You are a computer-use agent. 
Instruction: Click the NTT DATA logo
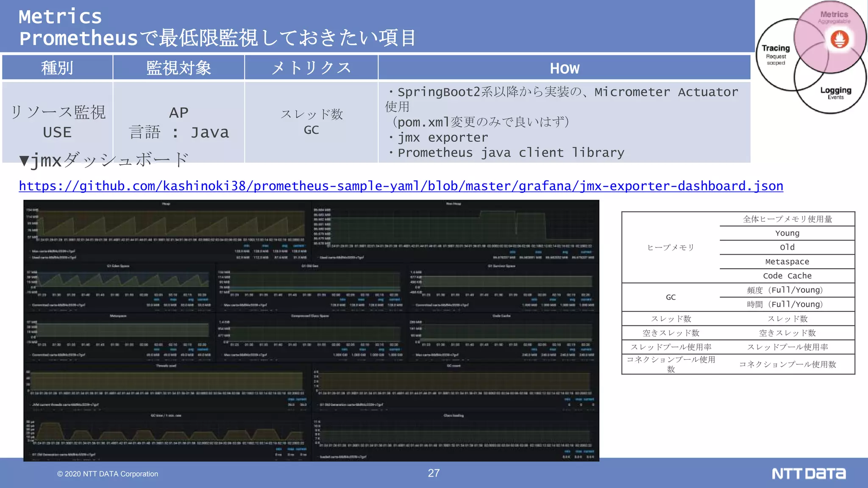pos(809,474)
